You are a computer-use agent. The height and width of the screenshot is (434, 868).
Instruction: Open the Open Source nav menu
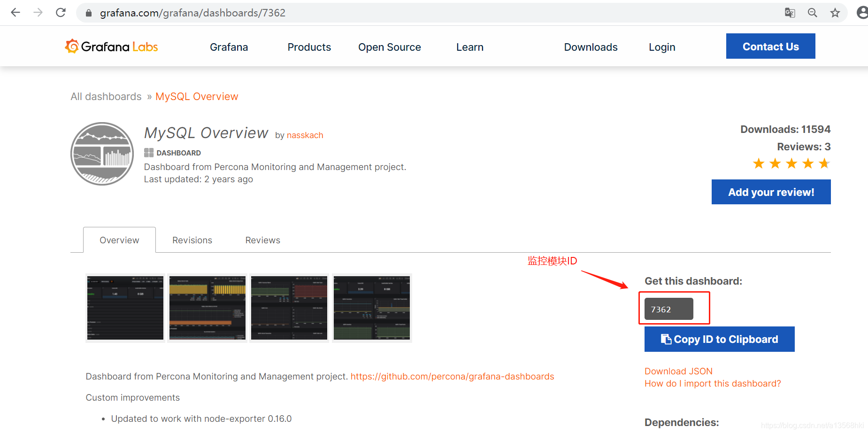(390, 47)
